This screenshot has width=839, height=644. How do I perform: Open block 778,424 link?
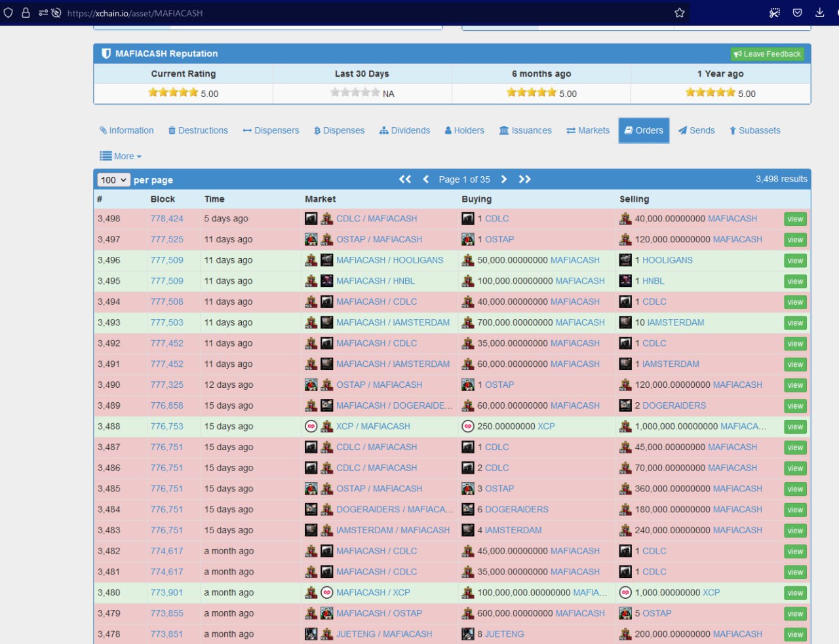(x=166, y=219)
